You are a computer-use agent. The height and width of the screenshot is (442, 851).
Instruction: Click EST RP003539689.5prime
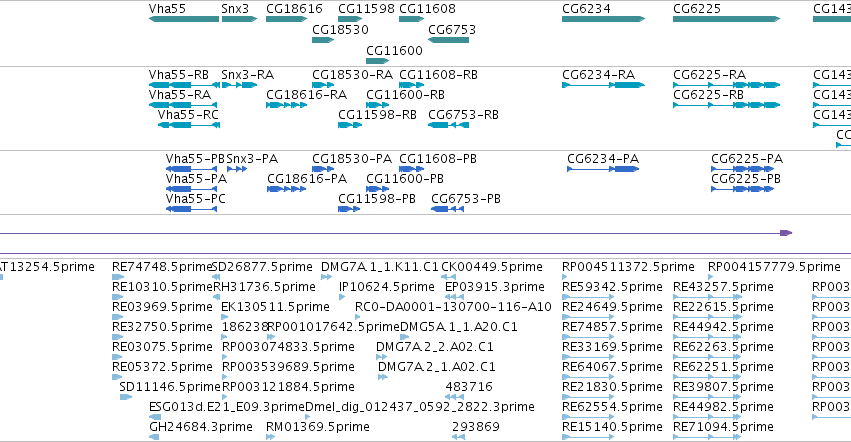tap(288, 367)
